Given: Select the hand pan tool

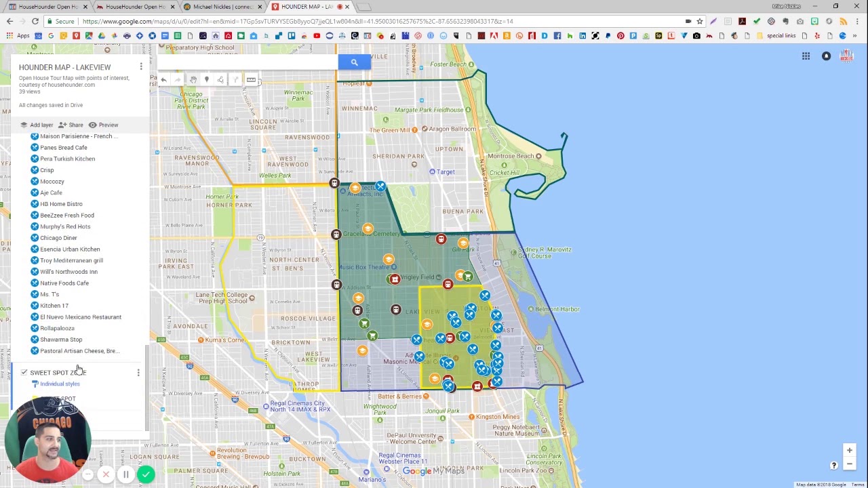Looking at the screenshot, I should (x=193, y=80).
